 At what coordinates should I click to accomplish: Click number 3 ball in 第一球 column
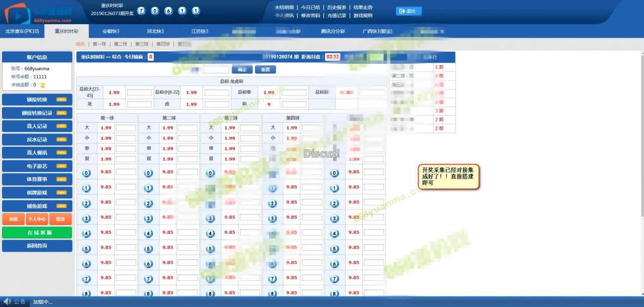click(x=87, y=218)
